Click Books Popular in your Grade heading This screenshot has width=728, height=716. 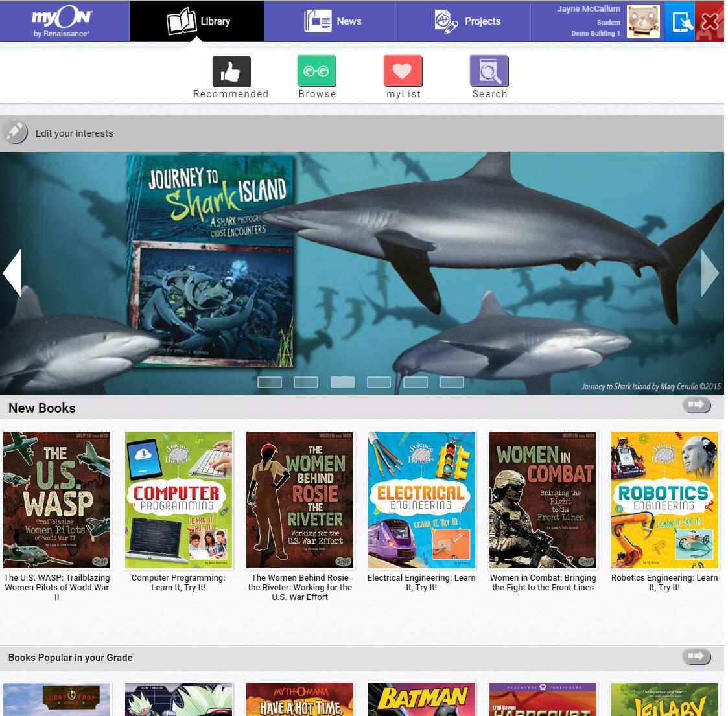point(70,658)
